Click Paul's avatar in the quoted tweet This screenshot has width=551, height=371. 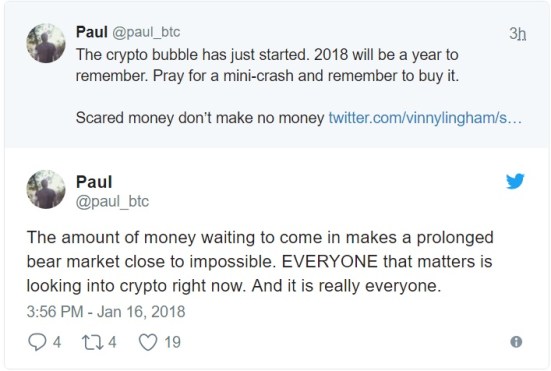tap(46, 43)
